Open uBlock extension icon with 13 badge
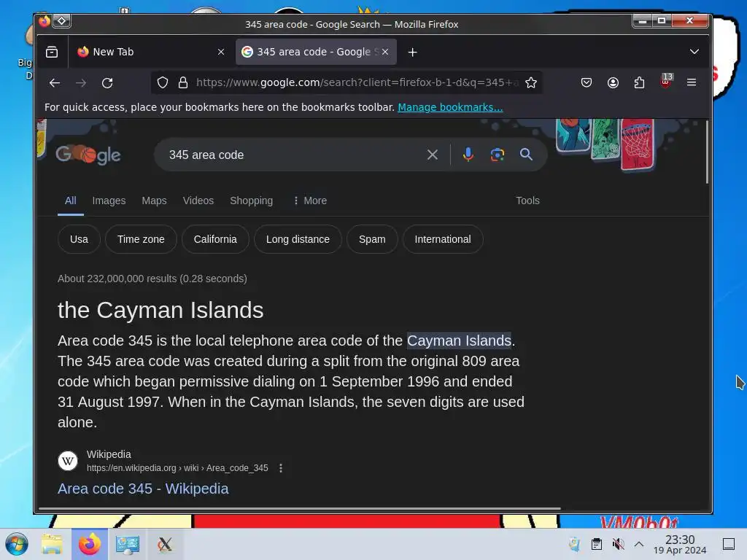The height and width of the screenshot is (560, 747). (666, 81)
